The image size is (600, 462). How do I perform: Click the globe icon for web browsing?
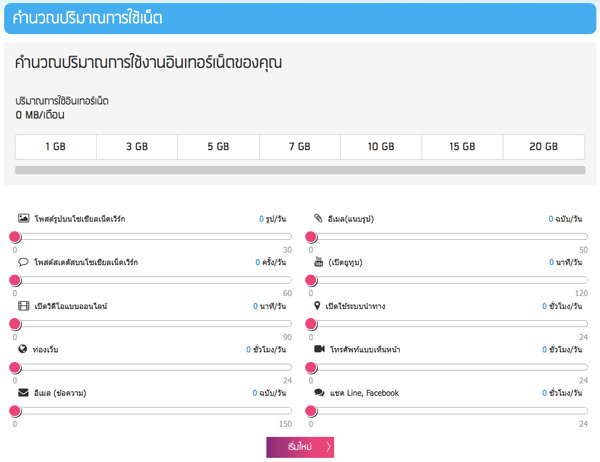(x=23, y=349)
